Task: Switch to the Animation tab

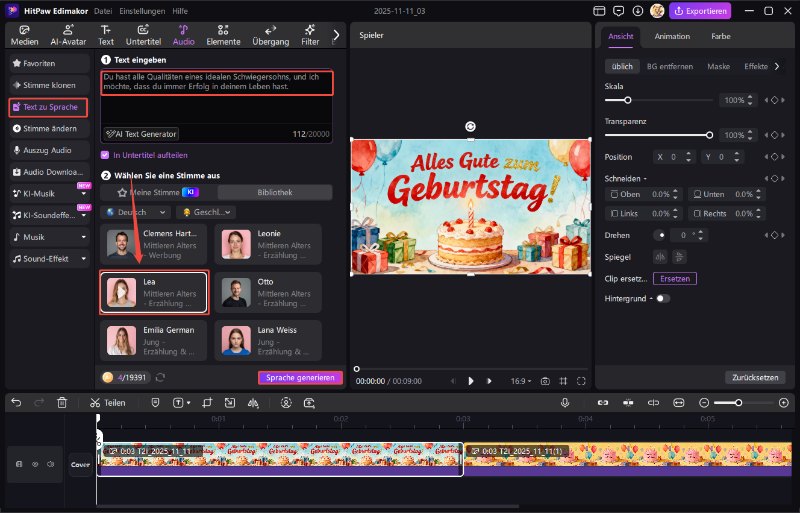Action: tap(671, 36)
